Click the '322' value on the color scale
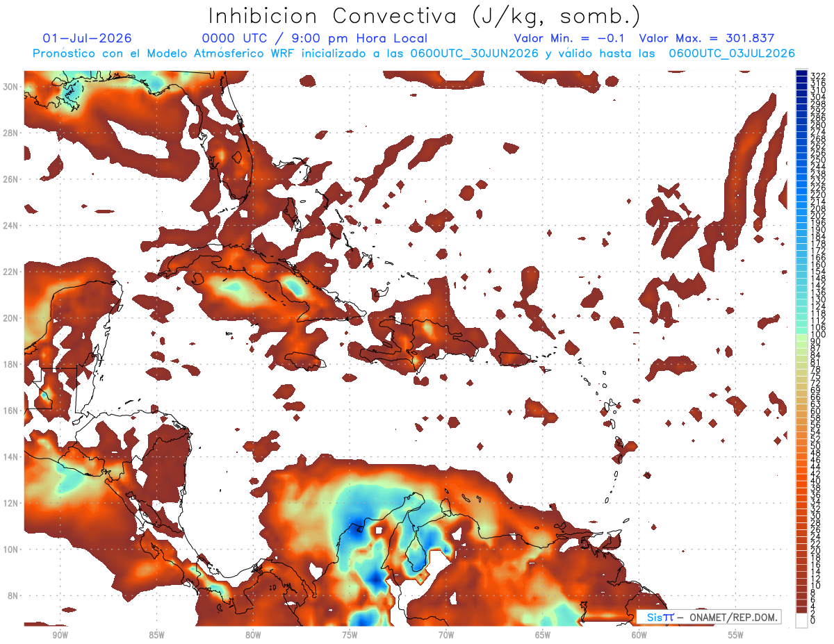 (x=817, y=76)
